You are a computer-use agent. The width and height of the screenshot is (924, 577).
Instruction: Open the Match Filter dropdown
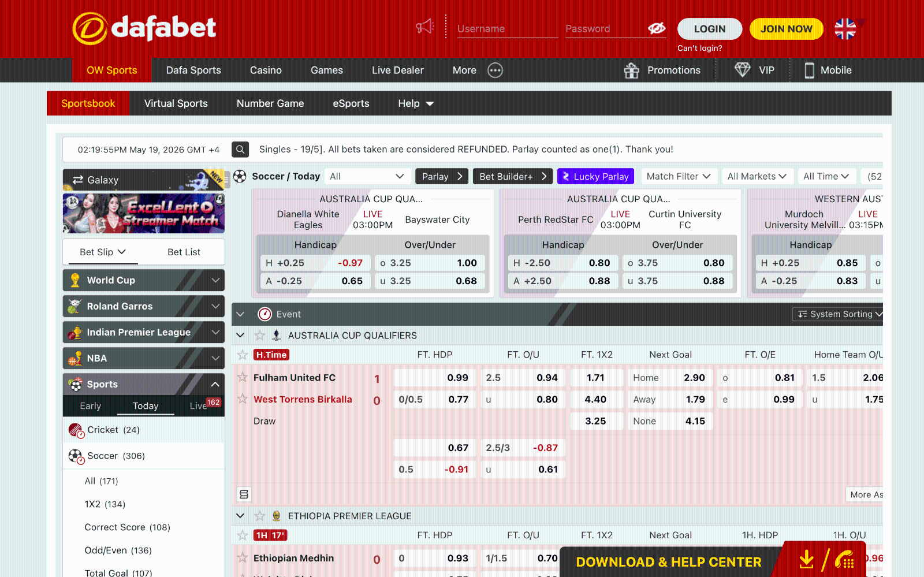[x=679, y=176]
